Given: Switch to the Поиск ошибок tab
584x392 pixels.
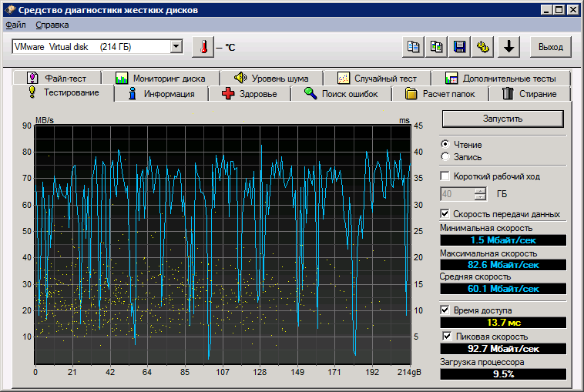Looking at the screenshot, I should pos(340,94).
